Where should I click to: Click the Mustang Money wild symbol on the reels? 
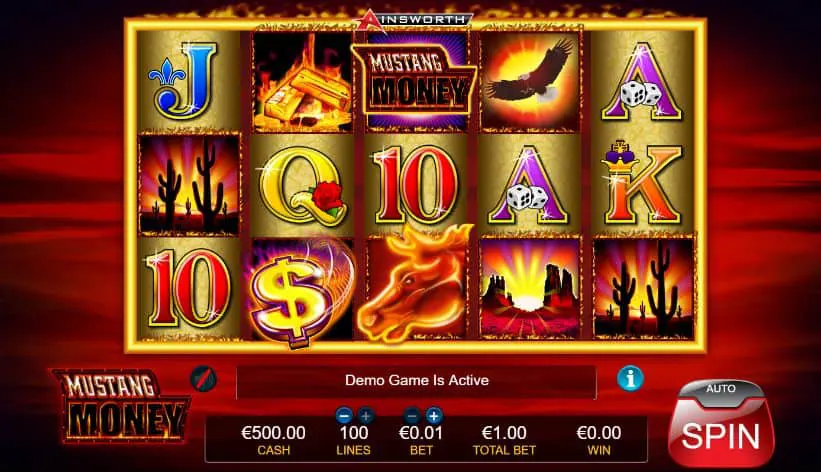tap(416, 81)
